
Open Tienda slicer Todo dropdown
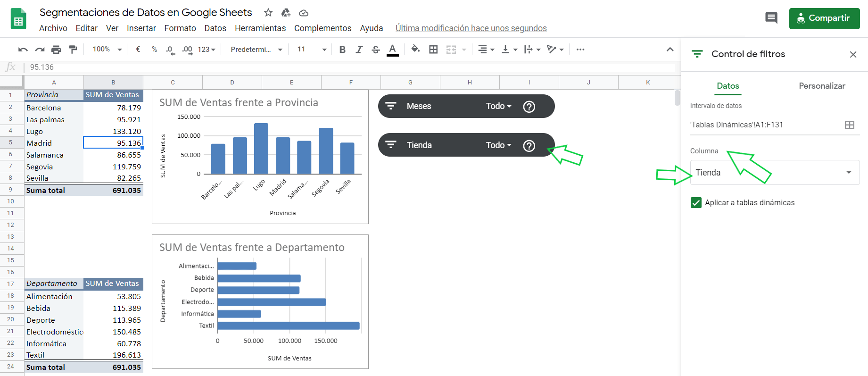pos(498,145)
